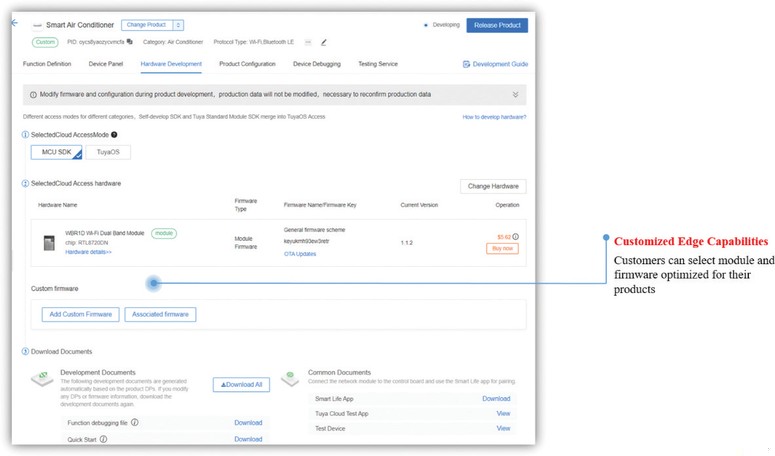Open the Device Debugging tab
Screen dimensions: 775x456
pyautogui.click(x=316, y=64)
